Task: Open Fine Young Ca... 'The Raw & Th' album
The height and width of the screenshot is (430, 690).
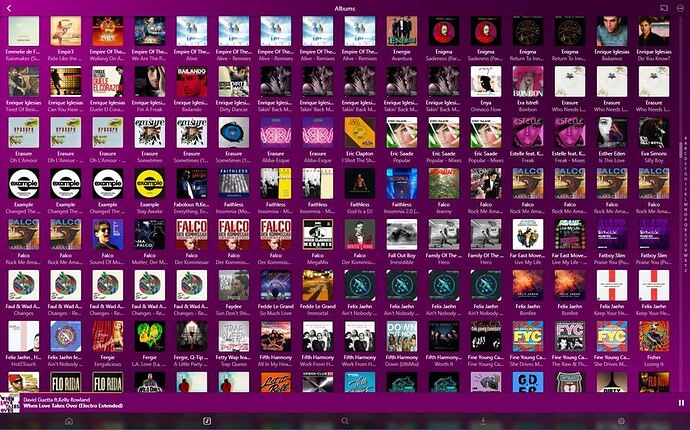Action: point(570,336)
